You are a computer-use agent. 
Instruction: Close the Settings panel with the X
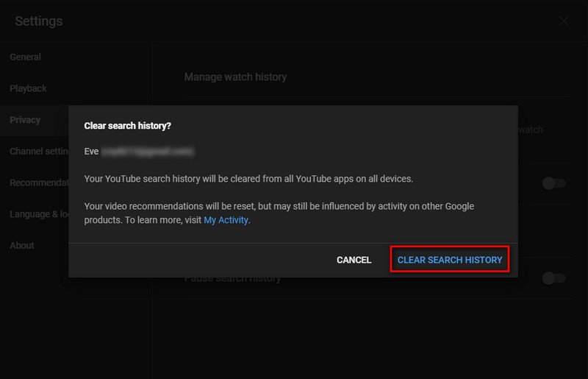pos(563,21)
